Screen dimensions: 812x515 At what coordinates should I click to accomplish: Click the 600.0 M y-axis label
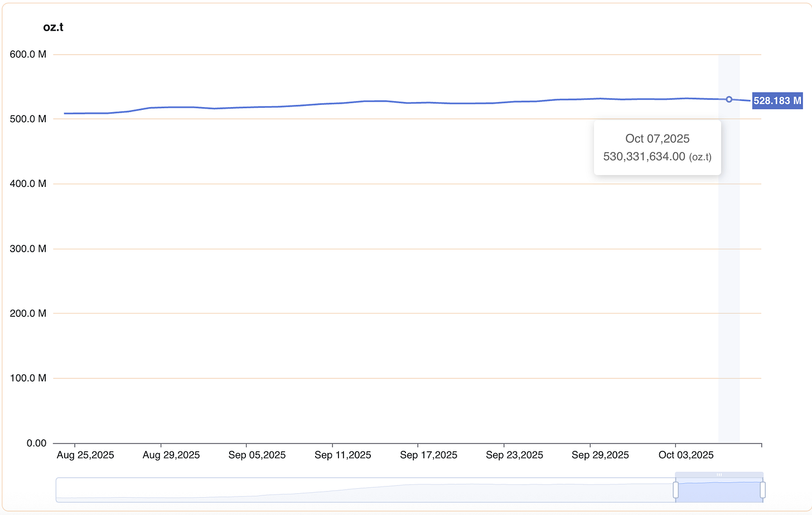point(28,55)
